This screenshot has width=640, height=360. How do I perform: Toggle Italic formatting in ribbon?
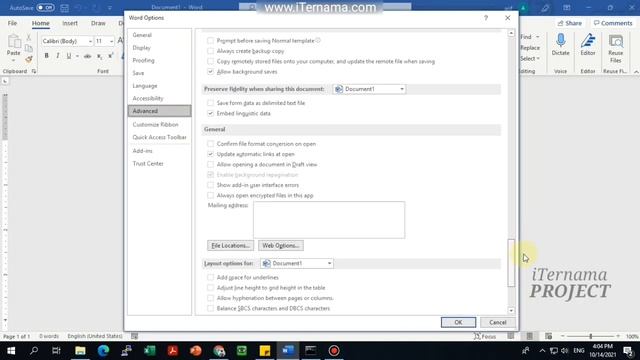tap(58, 56)
